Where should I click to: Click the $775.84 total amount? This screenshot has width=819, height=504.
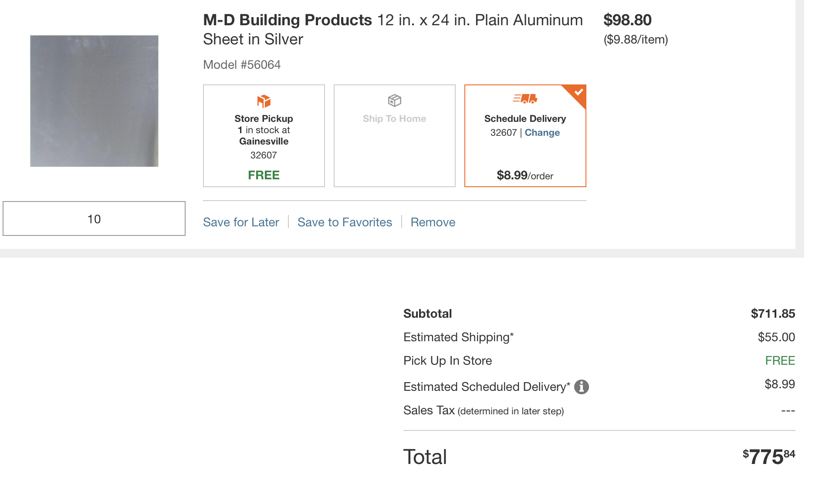tap(768, 457)
